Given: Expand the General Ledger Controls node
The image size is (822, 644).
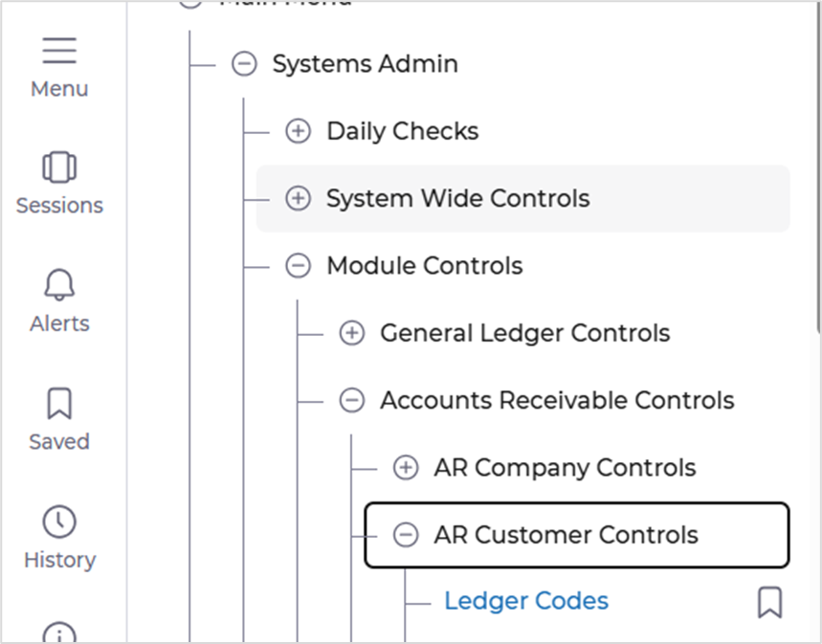Looking at the screenshot, I should click(352, 333).
